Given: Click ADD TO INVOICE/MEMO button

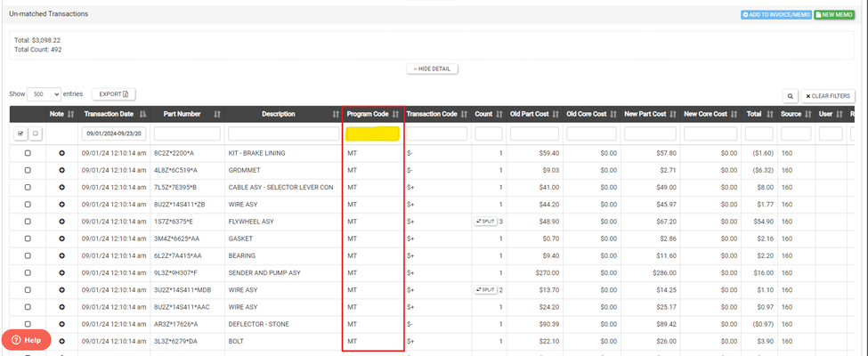Looking at the screenshot, I should point(776,15).
